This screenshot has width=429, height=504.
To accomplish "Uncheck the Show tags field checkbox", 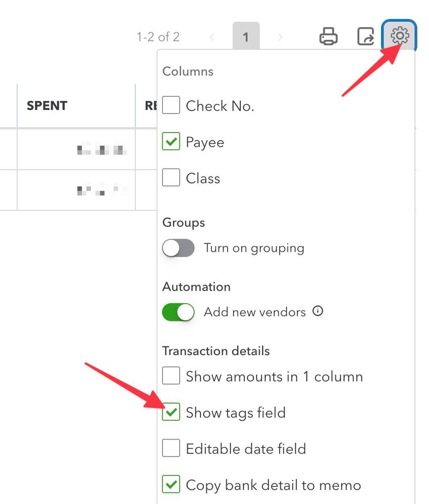I will point(171,413).
